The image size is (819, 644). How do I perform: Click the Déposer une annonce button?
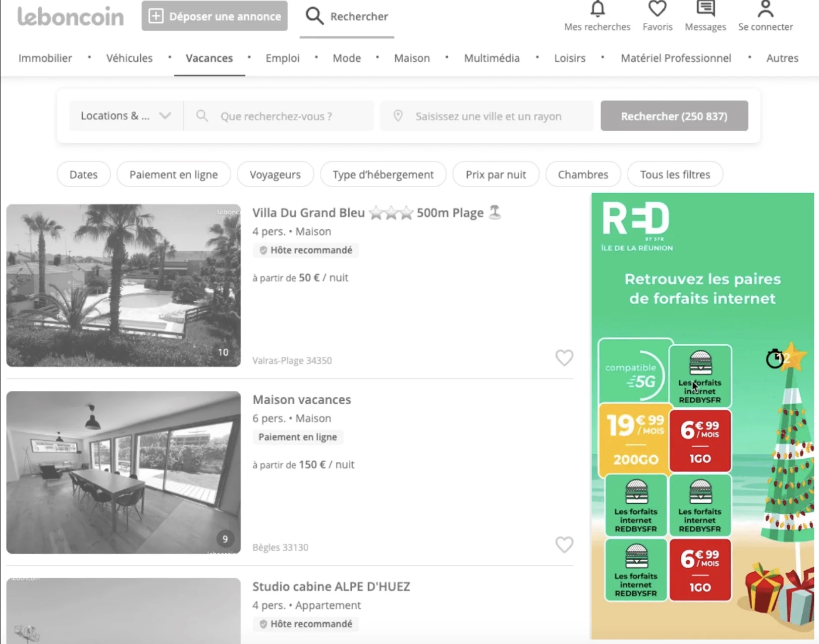point(215,16)
